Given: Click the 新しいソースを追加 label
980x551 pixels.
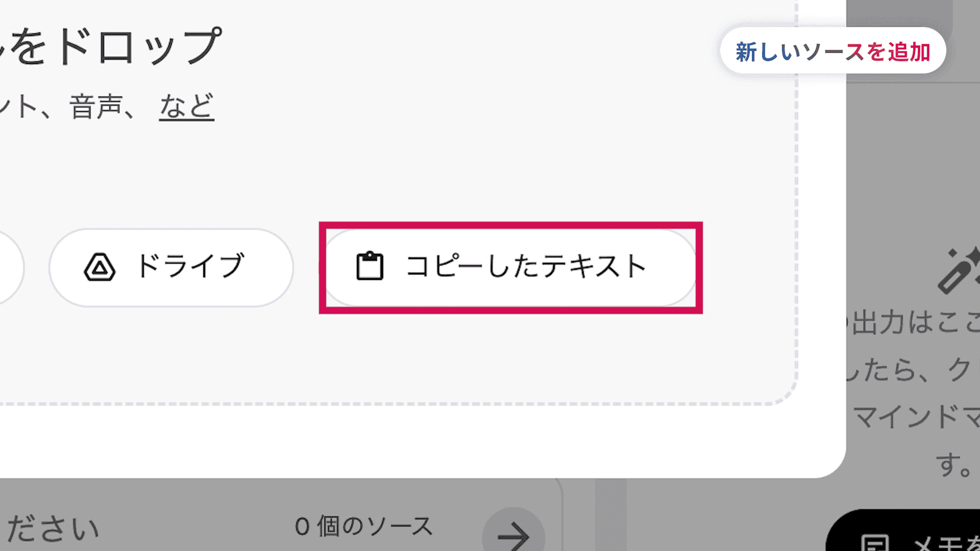Looking at the screenshot, I should (833, 51).
